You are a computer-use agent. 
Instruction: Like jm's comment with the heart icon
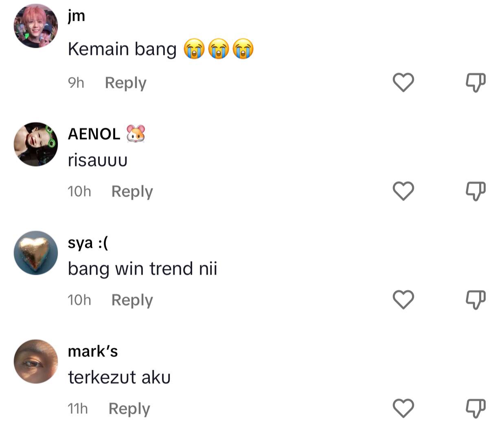403,83
